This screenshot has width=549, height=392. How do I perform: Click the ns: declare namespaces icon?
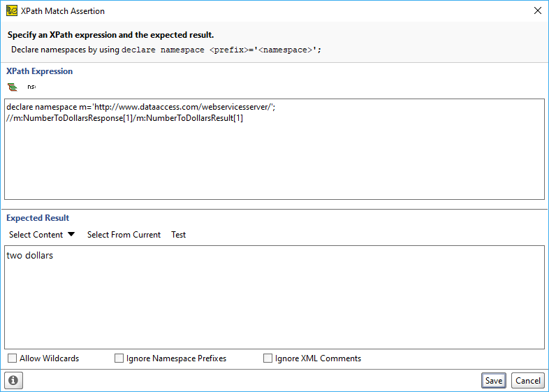coord(31,87)
